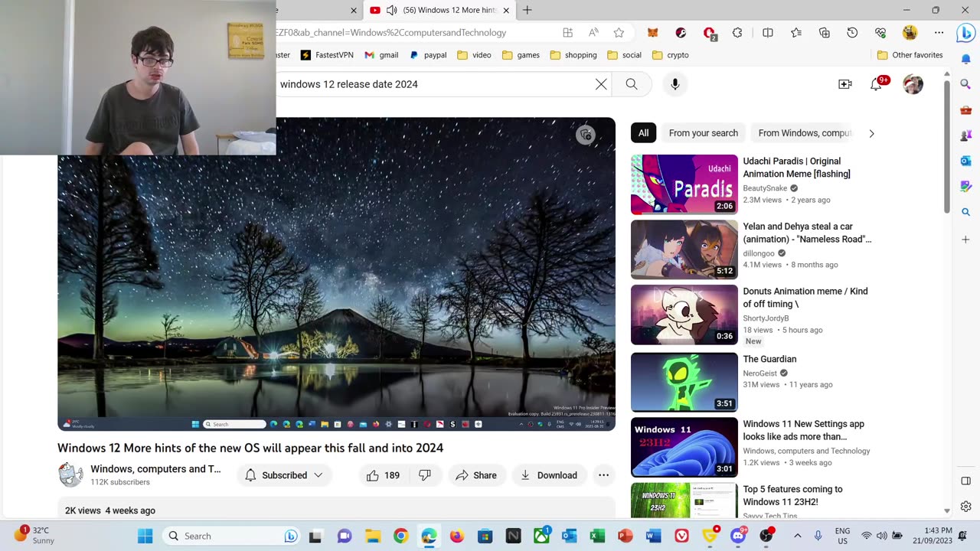Click the Share button
This screenshot has height=551, width=980.
(x=475, y=475)
